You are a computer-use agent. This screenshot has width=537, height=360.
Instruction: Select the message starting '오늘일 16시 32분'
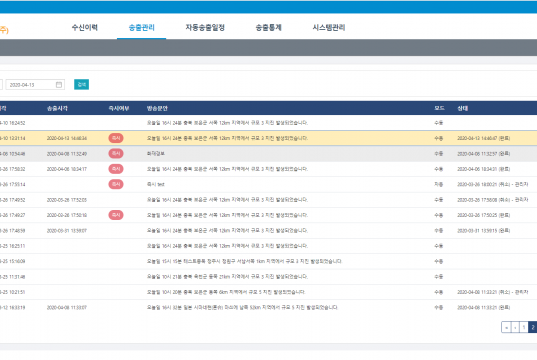242,308
